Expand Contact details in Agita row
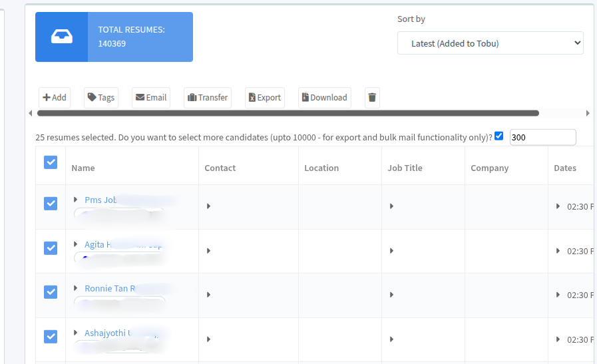 coord(208,250)
